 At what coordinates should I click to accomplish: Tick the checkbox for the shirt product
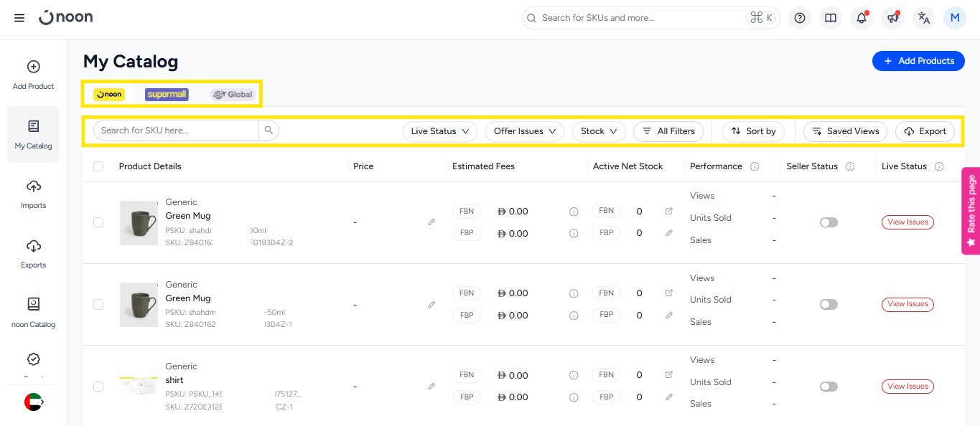(98, 387)
